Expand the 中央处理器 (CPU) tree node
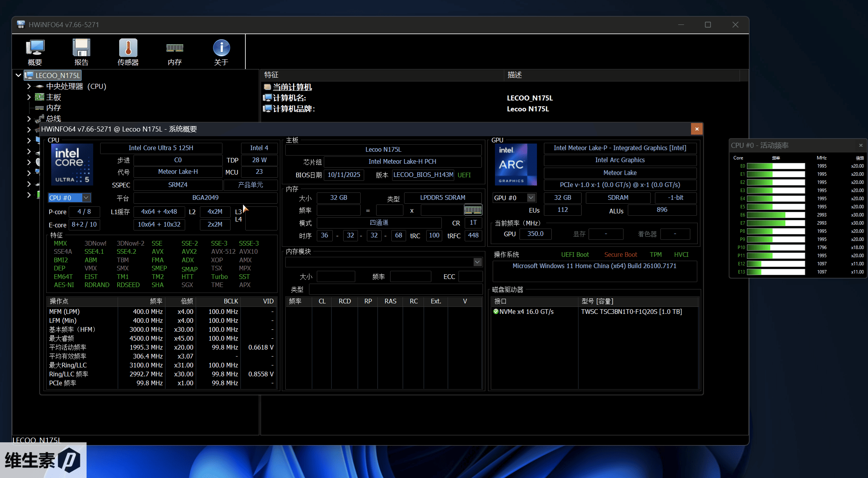The height and width of the screenshot is (478, 868). pyautogui.click(x=29, y=87)
